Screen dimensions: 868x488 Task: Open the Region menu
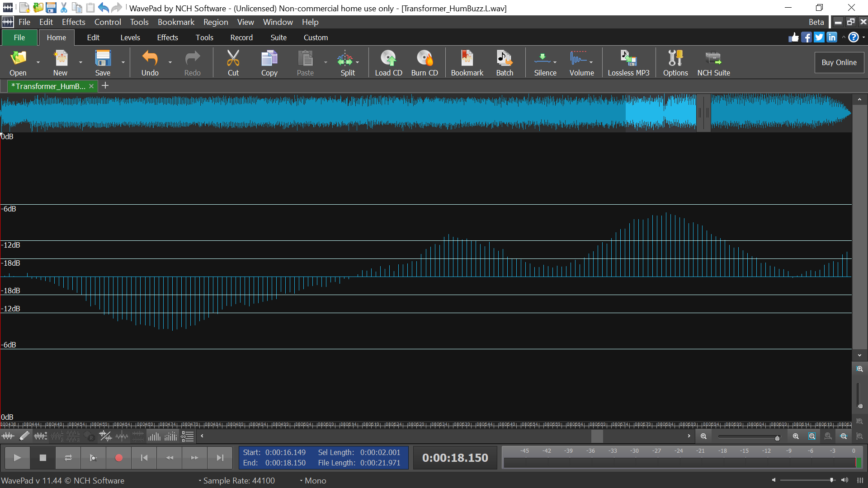(216, 22)
